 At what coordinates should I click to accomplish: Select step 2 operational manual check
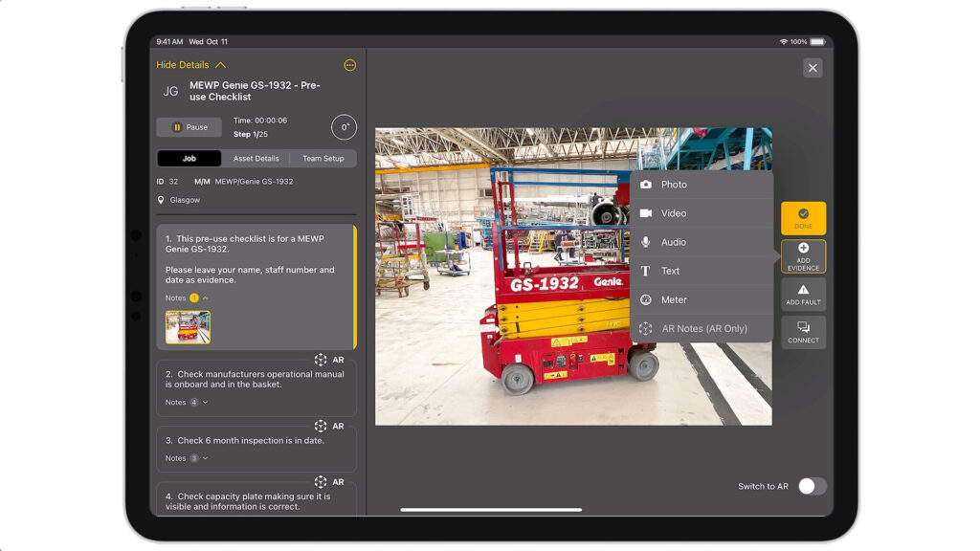[x=256, y=388]
